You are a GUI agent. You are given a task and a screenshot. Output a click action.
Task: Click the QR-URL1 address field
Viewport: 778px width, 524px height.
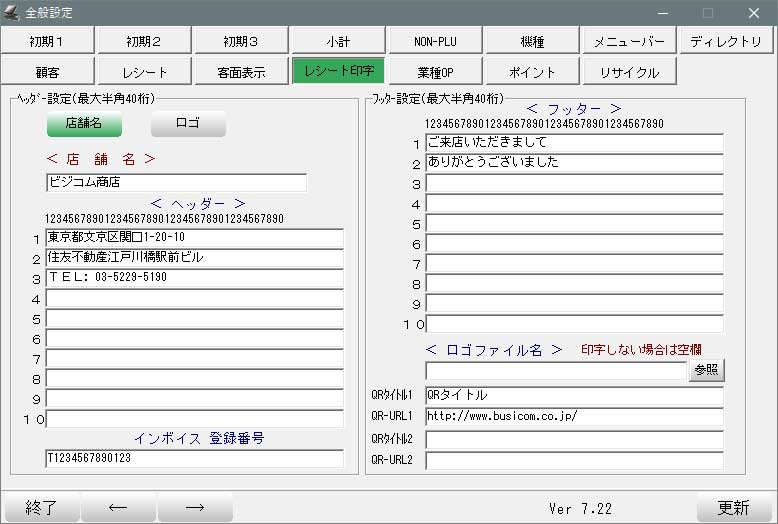(573, 416)
